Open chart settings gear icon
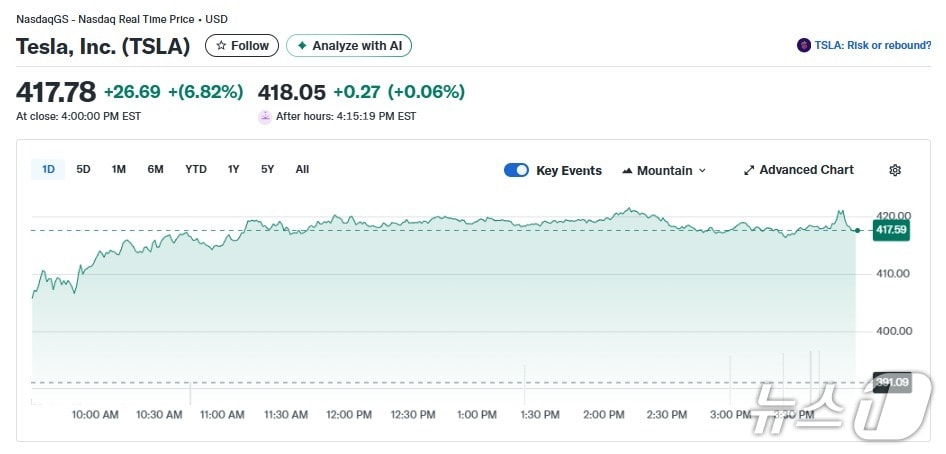This screenshot has height=454, width=946. pyautogui.click(x=895, y=170)
